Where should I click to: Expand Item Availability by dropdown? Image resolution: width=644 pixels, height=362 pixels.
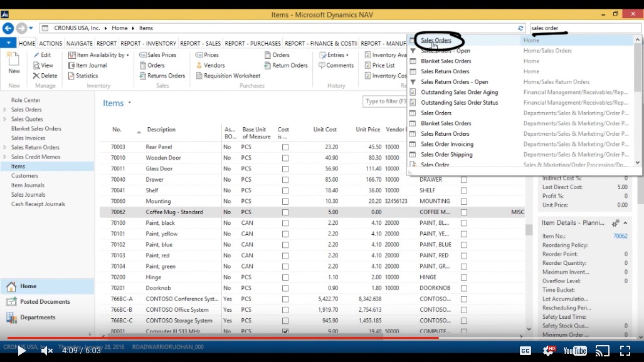click(128, 55)
